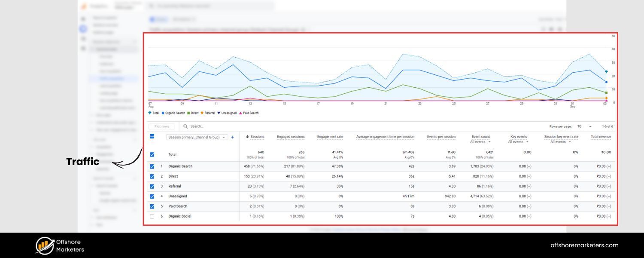
Task: Click the Plot rows button
Action: (161, 126)
